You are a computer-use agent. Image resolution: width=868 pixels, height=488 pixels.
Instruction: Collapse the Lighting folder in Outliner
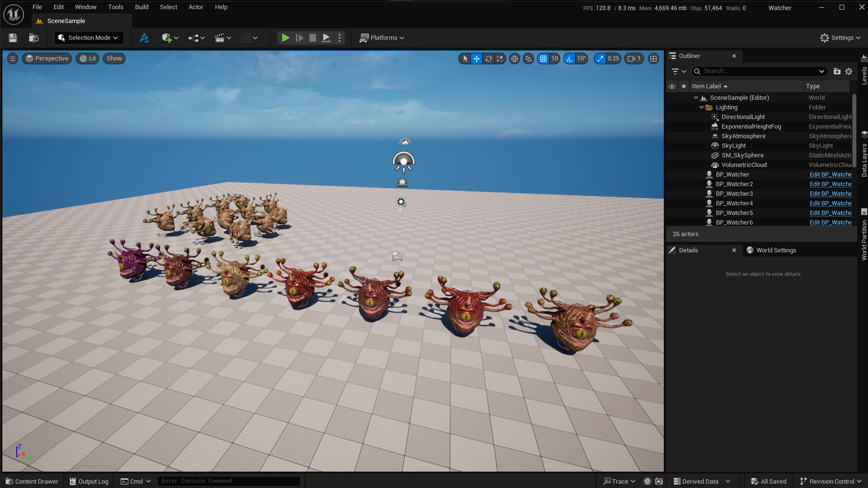702,108
